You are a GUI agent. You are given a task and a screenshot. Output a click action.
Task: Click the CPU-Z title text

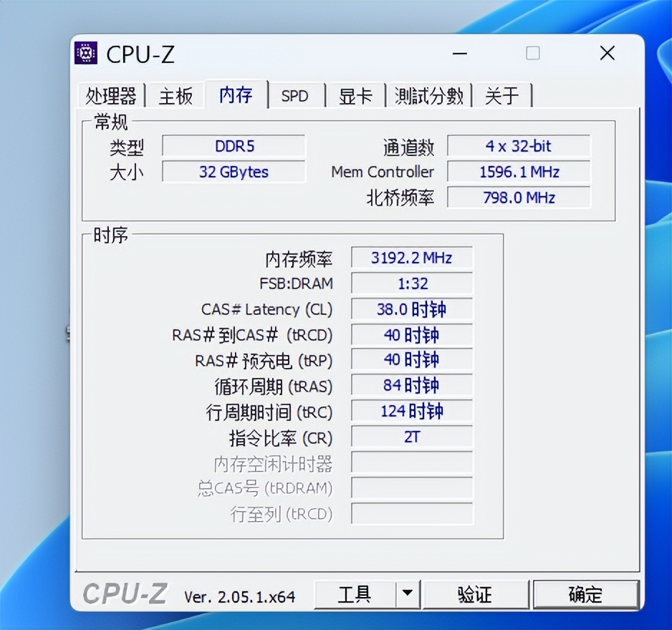point(140,54)
